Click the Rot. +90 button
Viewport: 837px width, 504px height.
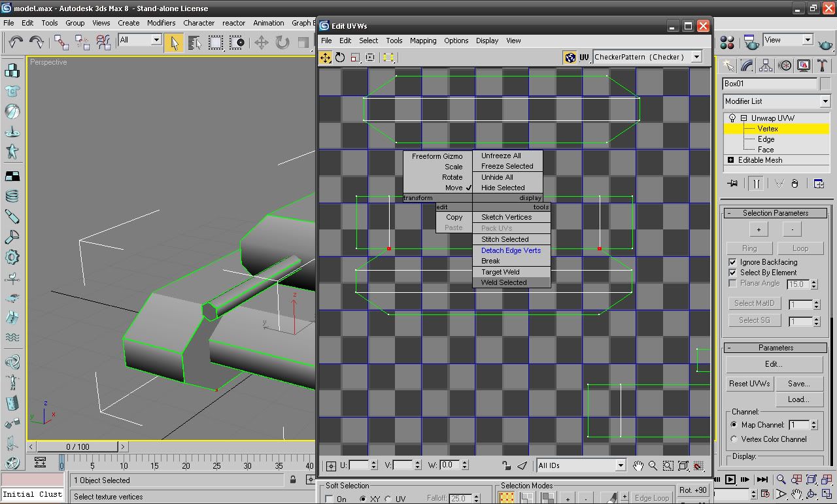[x=692, y=490]
